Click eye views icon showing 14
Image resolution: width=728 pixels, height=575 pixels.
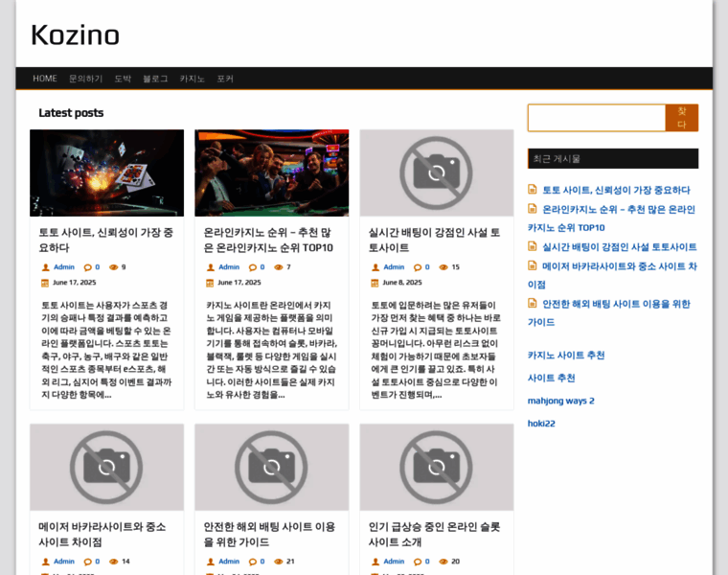[113, 562]
